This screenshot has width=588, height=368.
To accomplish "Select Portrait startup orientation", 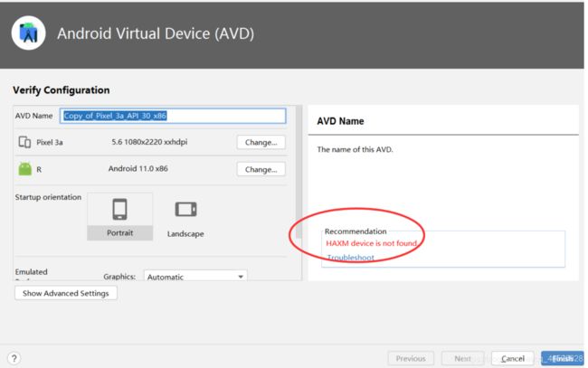I will tap(120, 216).
